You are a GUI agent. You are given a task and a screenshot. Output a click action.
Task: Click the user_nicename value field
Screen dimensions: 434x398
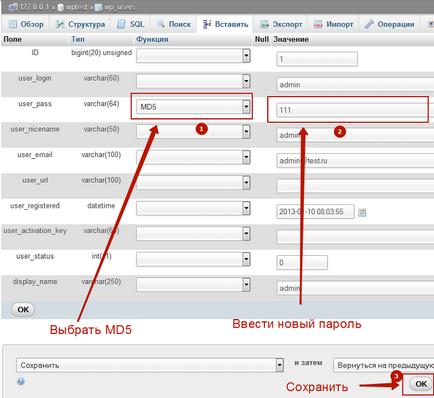(x=355, y=135)
